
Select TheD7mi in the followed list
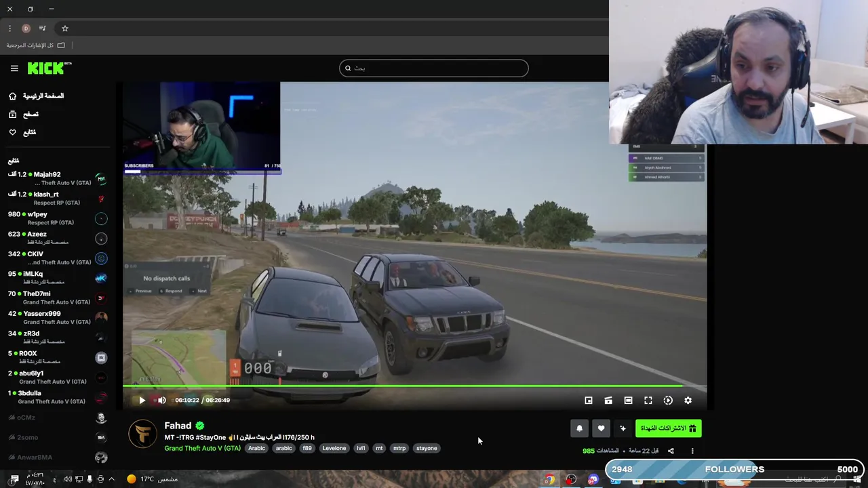(56, 298)
